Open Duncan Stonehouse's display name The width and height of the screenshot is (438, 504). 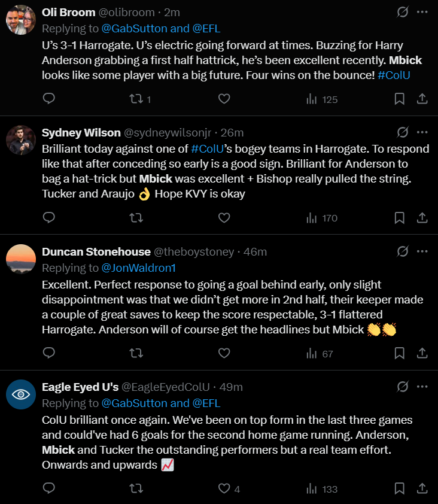[x=96, y=251]
